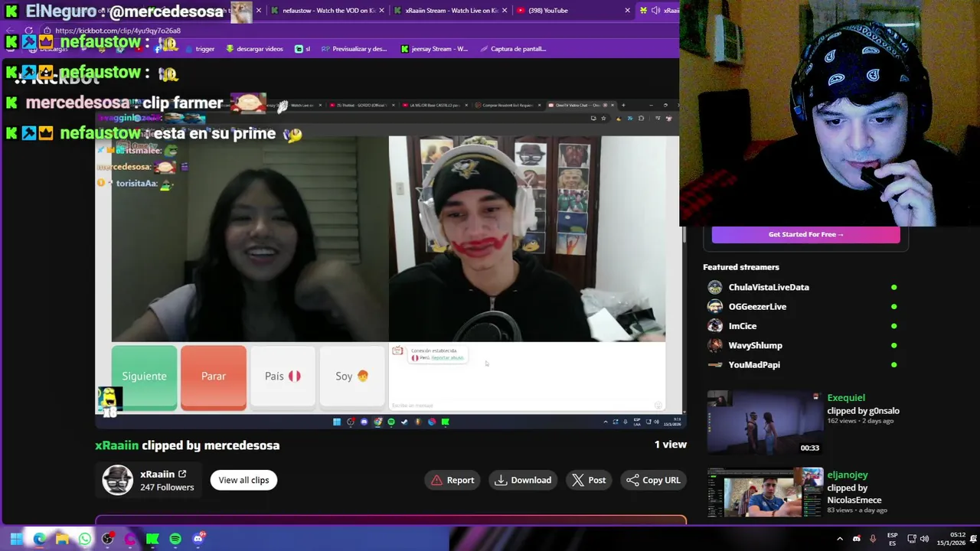Open ImCice streamer link
This screenshot has width=980, height=551.
743,326
